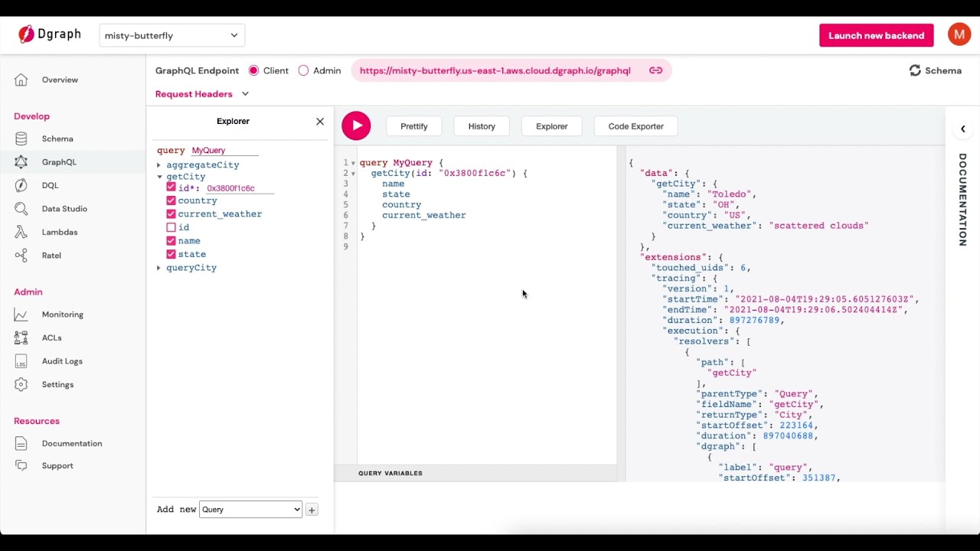Expand the queryCity tree node
The image size is (980, 551).
point(158,268)
